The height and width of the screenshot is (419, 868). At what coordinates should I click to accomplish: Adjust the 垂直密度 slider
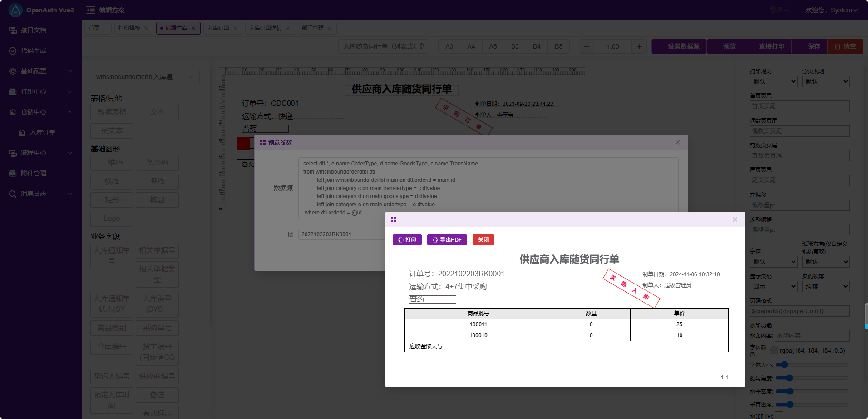pos(812,404)
